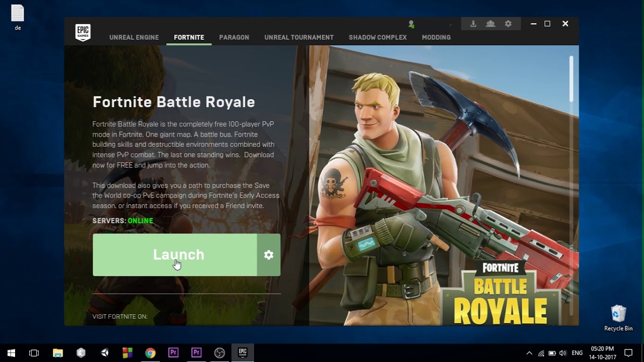Maximize the Epic Games Launcher window
Image resolution: width=644 pixels, height=362 pixels.
click(547, 24)
